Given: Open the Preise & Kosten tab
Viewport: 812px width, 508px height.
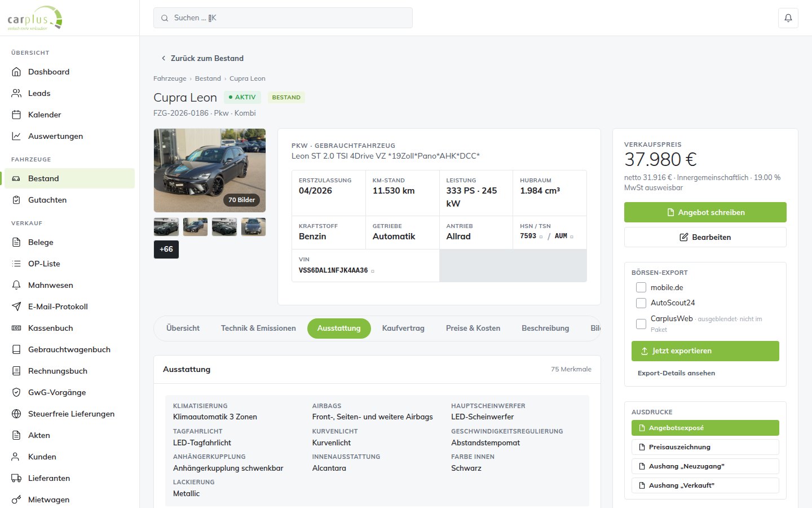Looking at the screenshot, I should point(473,328).
